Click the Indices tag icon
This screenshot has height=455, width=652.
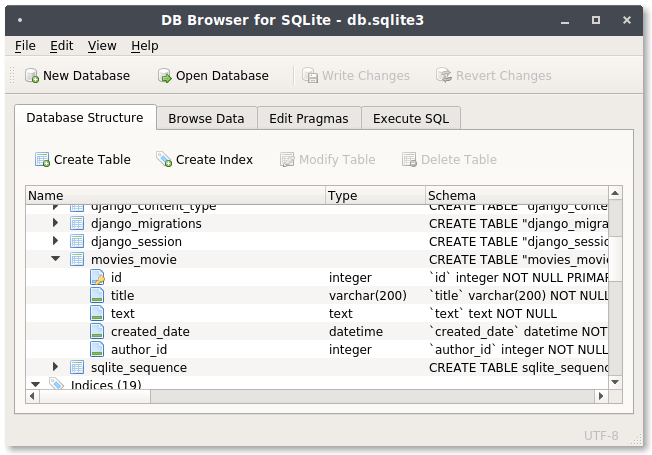coord(56,384)
